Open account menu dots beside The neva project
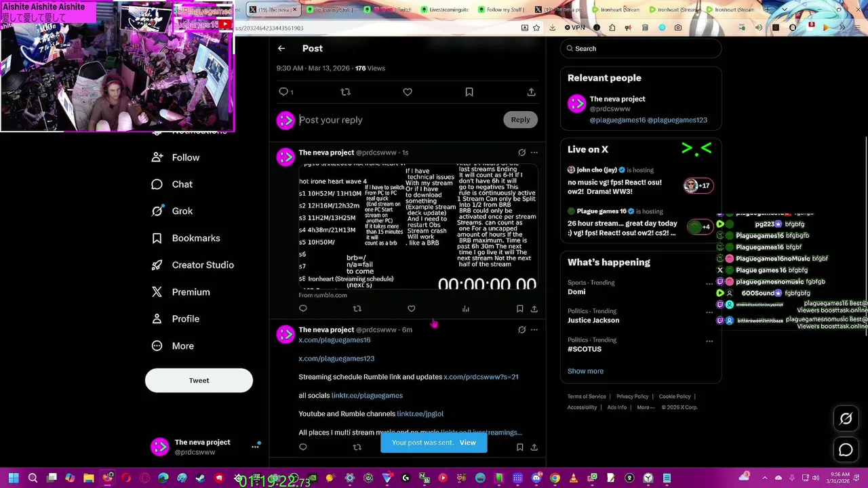The width and height of the screenshot is (868, 488). (256, 447)
